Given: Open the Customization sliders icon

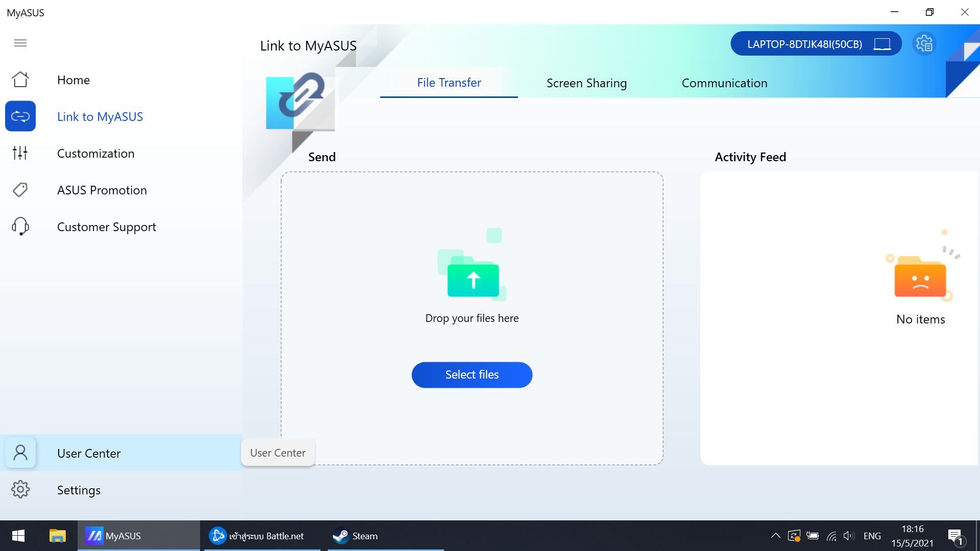Looking at the screenshot, I should click(x=20, y=153).
